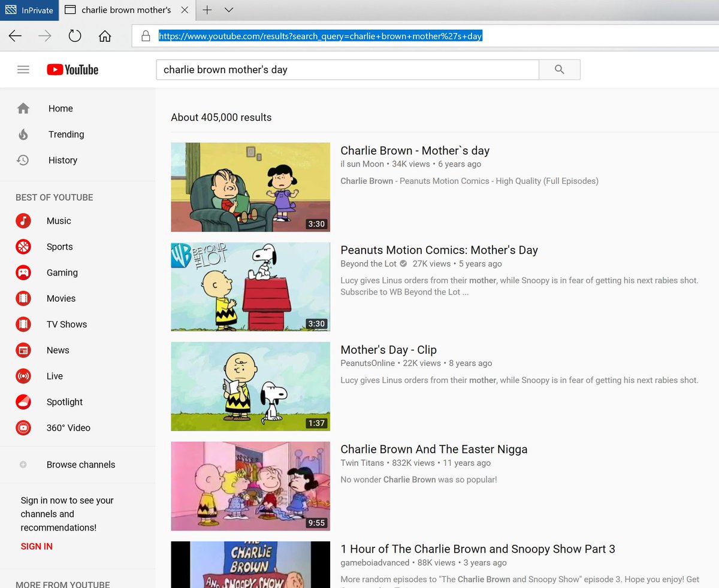Click the Sports basketball icon
This screenshot has height=588, width=719.
[23, 247]
